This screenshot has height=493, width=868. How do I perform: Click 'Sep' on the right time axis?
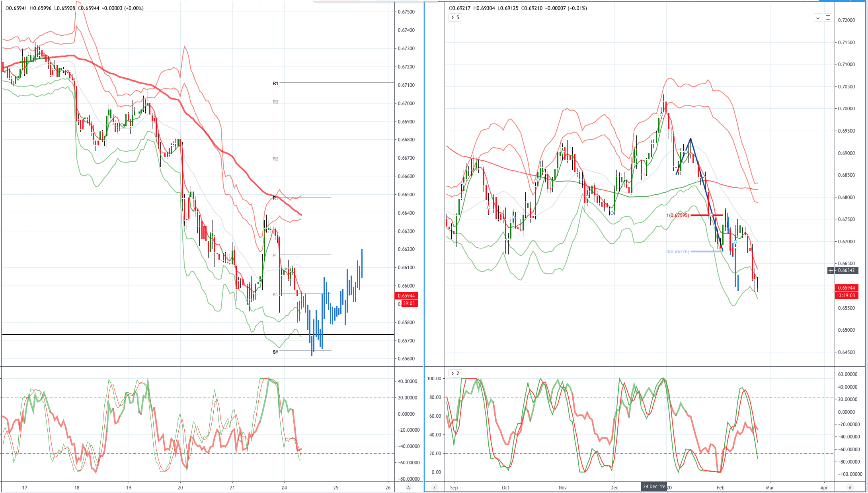pos(454,487)
